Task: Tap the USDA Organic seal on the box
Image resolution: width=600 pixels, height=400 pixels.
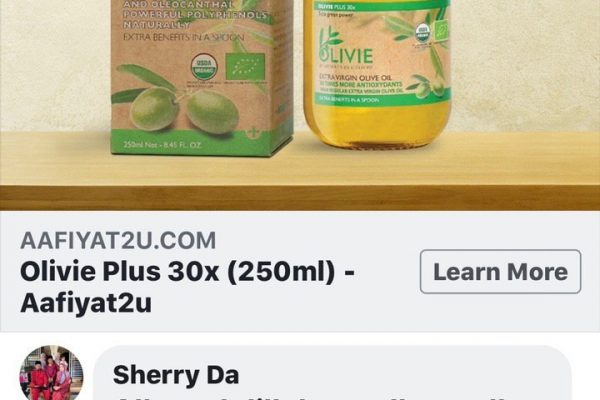Action: [204, 67]
